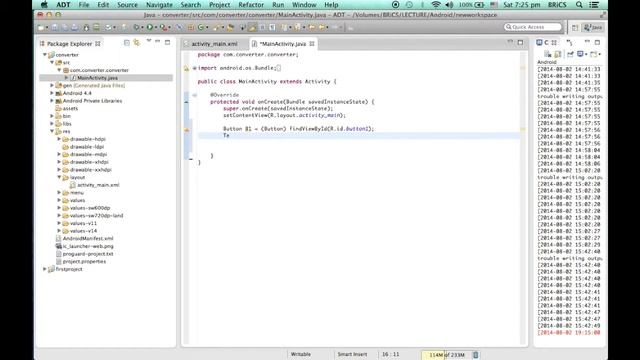Collapse the src folder node

[52, 62]
